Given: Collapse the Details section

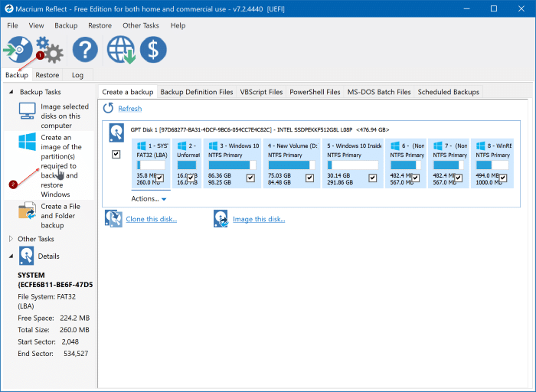Looking at the screenshot, I should click(11, 256).
